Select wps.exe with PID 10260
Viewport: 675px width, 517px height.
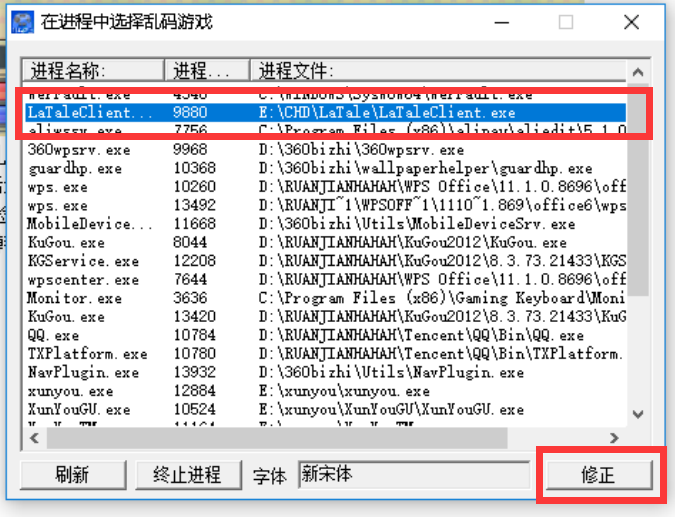click(x=325, y=187)
